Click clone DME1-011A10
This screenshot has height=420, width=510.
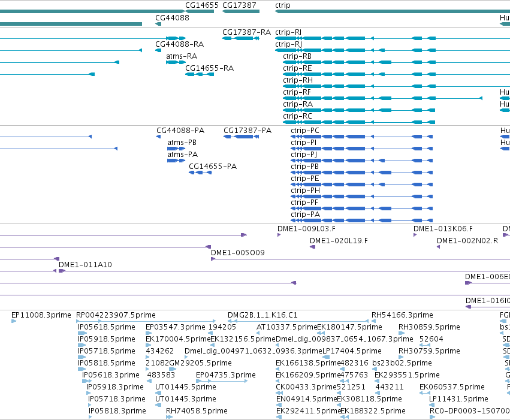point(85,265)
